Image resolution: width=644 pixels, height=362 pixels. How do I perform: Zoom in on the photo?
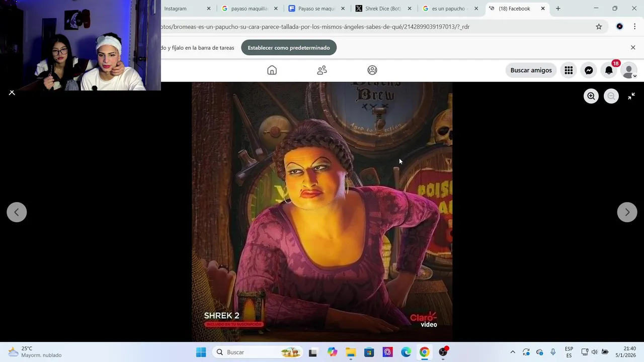tap(591, 96)
